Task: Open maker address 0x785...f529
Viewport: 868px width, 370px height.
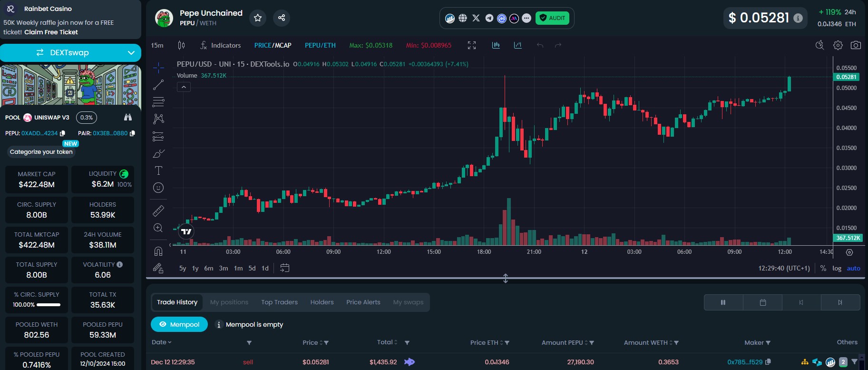Action: point(745,362)
